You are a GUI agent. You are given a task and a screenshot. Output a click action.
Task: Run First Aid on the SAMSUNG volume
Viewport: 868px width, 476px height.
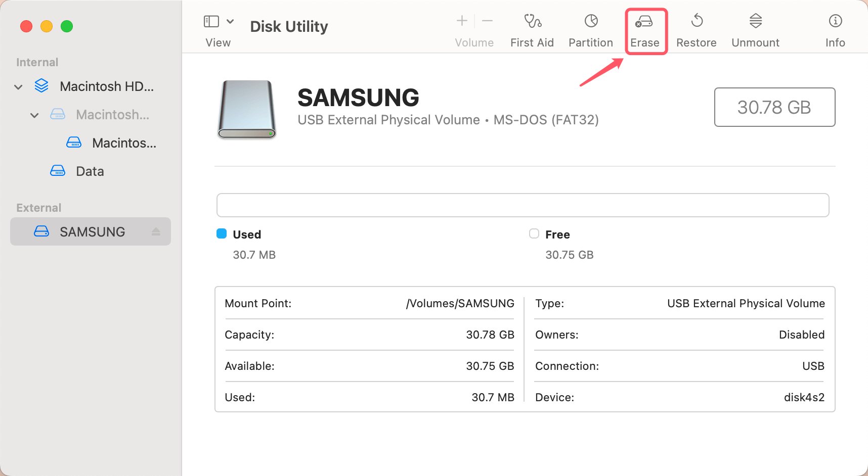[532, 29]
